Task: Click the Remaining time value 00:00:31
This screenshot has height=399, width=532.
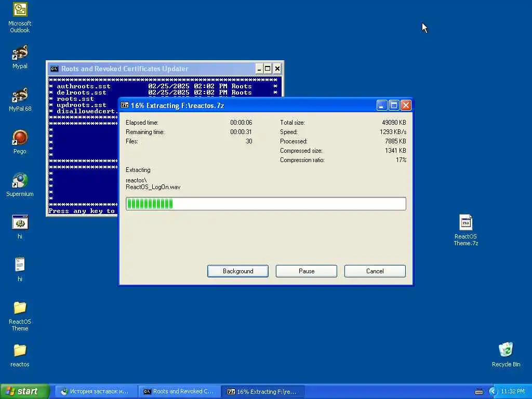Action: [x=241, y=132]
